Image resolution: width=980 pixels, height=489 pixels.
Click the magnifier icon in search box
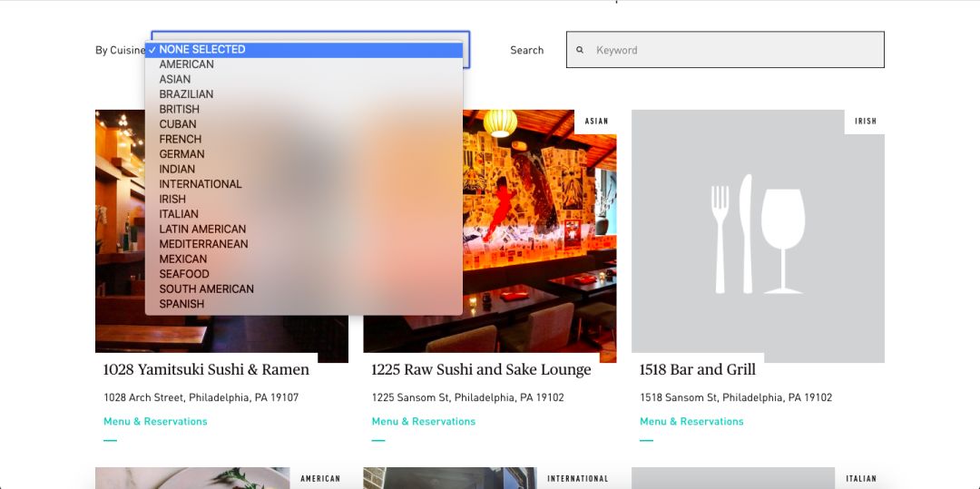click(x=580, y=50)
